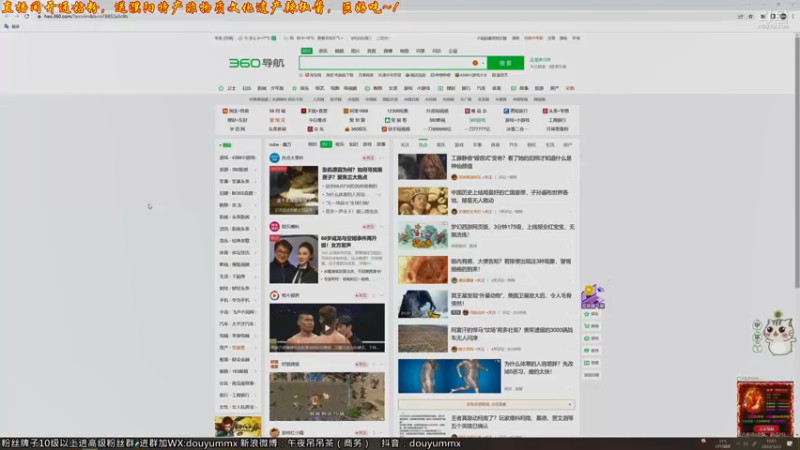Click the 360导航 logo
The width and height of the screenshot is (800, 450).
click(x=257, y=63)
